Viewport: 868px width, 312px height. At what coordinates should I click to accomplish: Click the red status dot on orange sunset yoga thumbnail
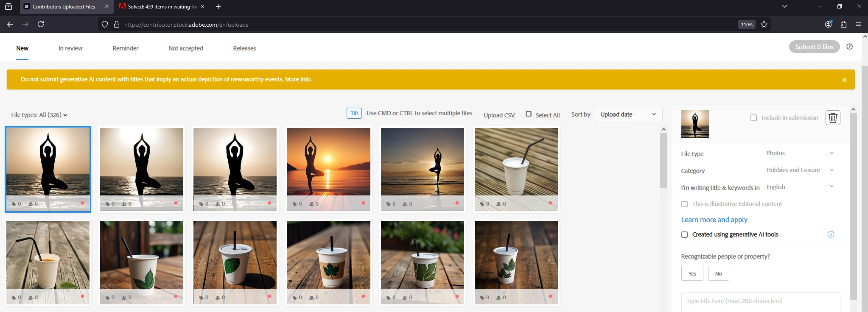(363, 203)
